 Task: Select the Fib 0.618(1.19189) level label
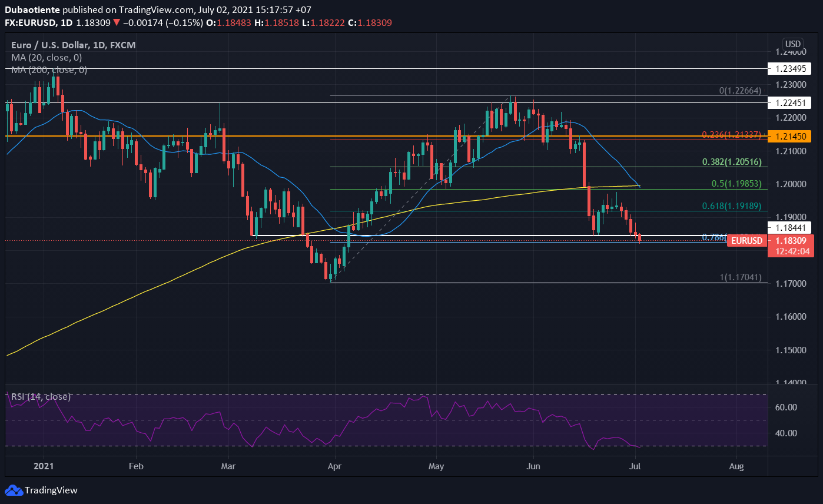click(732, 206)
